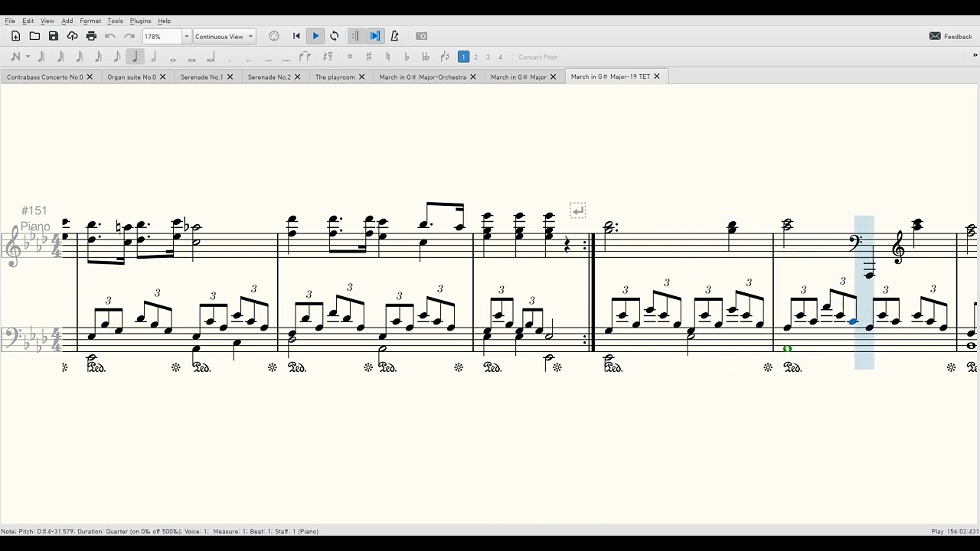
Task: Add a triple augmentation dot
Action: click(x=268, y=59)
